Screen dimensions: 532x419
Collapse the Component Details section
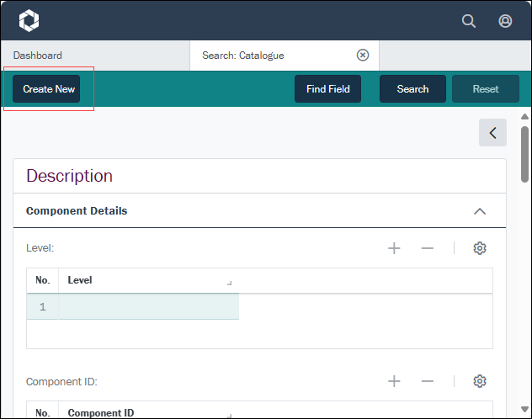pos(480,211)
